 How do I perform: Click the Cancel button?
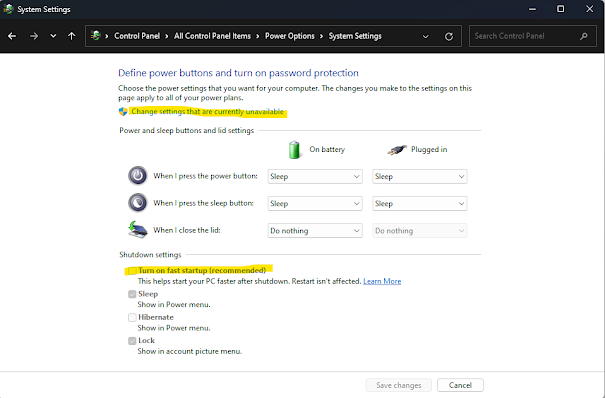pos(460,385)
